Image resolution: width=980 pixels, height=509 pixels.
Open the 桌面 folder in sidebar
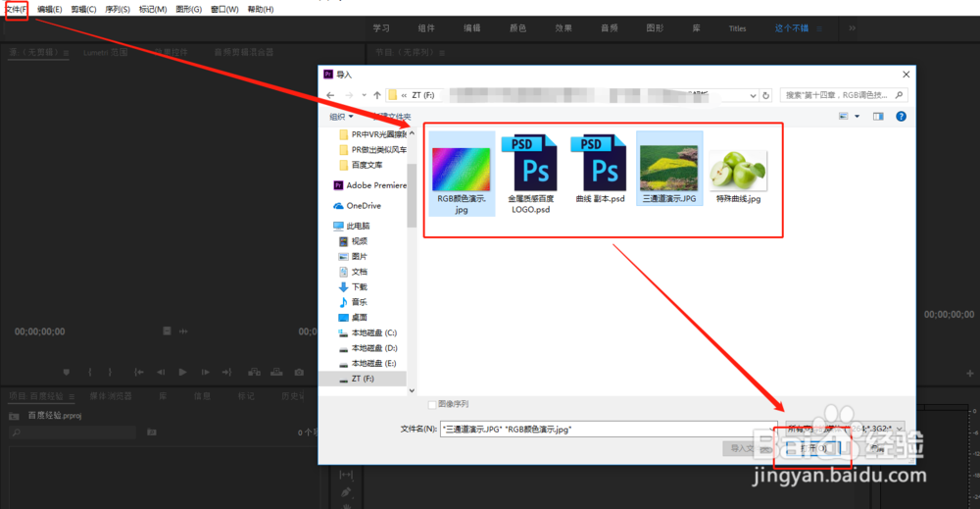pos(353,318)
